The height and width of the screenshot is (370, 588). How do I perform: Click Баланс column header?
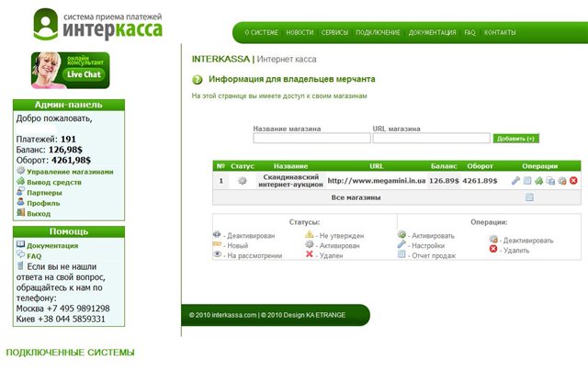444,166
